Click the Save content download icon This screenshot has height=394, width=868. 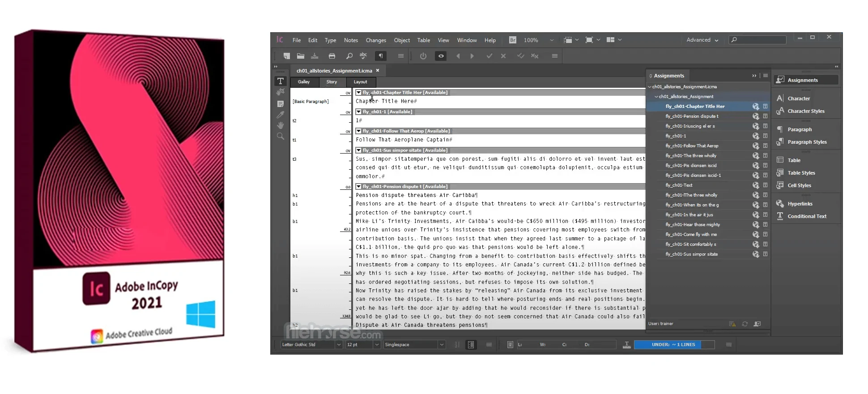[x=315, y=56]
